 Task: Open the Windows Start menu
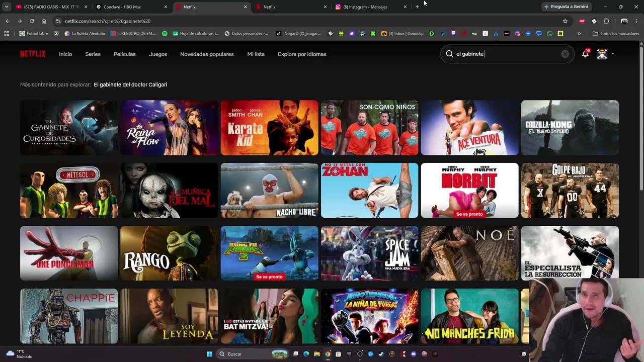click(x=209, y=354)
